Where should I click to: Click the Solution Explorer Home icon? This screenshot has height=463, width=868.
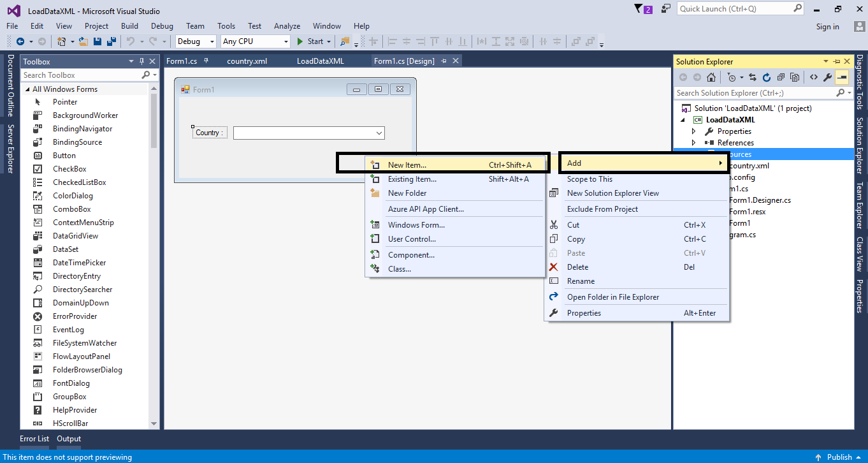(x=711, y=77)
